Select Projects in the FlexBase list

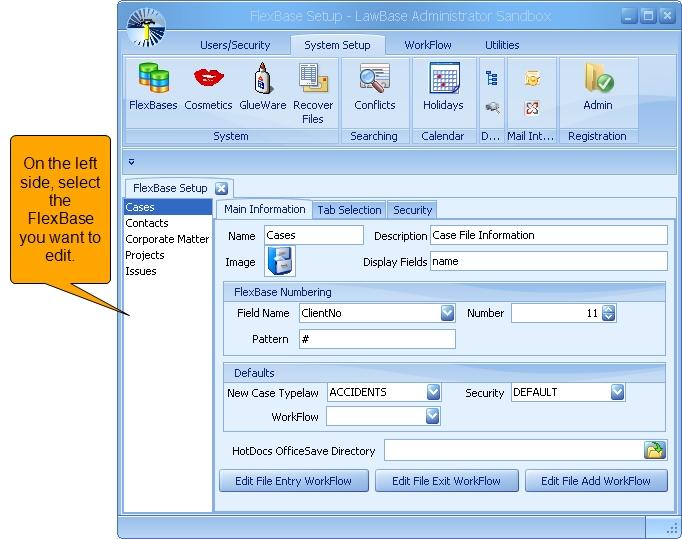click(168, 255)
